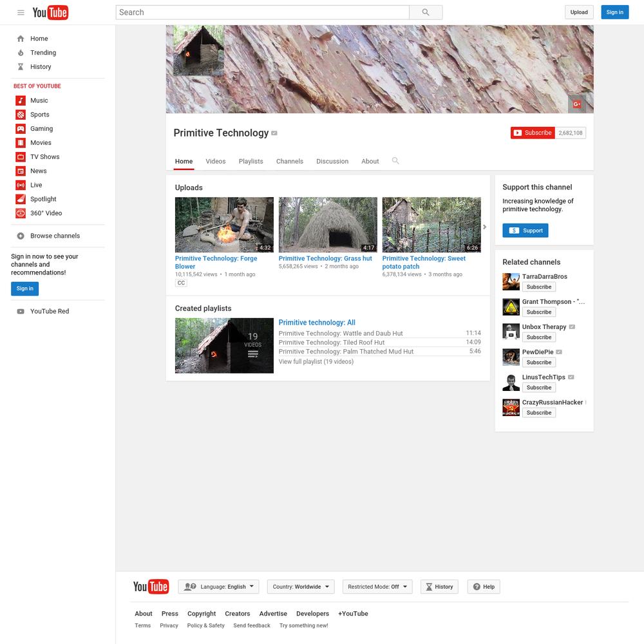Click 'View full playlist (19 videos)'
This screenshot has height=644, width=644.
[x=316, y=361]
